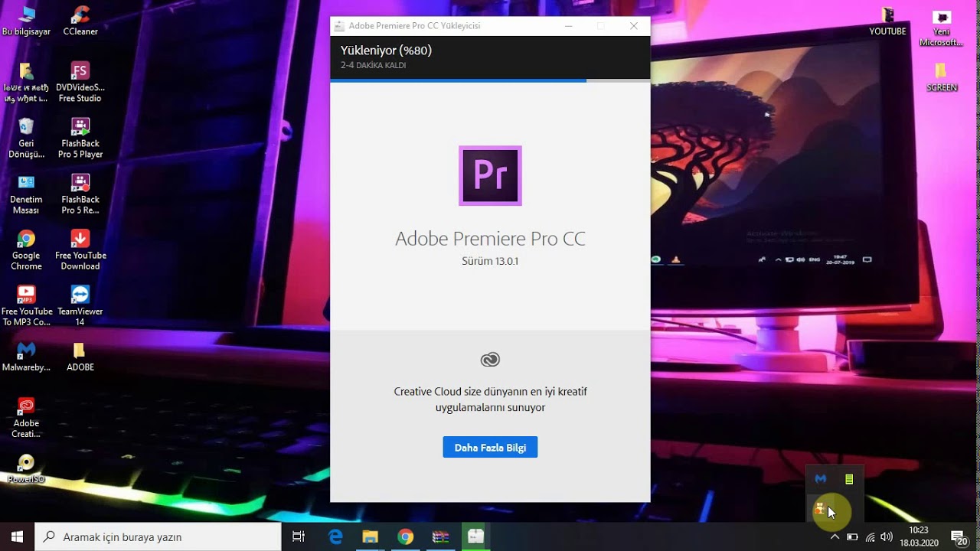Open Google Chrome desktop shortcut
The image size is (980, 551).
(x=26, y=250)
